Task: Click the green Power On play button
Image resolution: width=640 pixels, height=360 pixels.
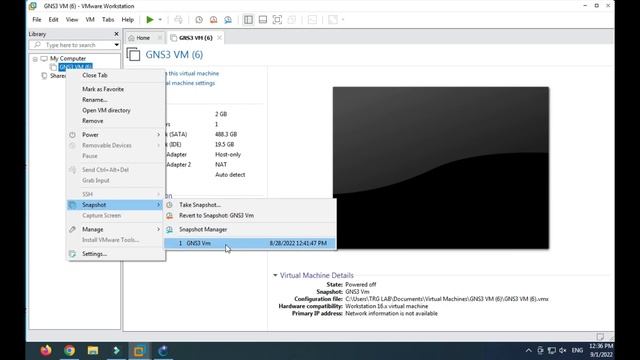Action: pos(150,20)
